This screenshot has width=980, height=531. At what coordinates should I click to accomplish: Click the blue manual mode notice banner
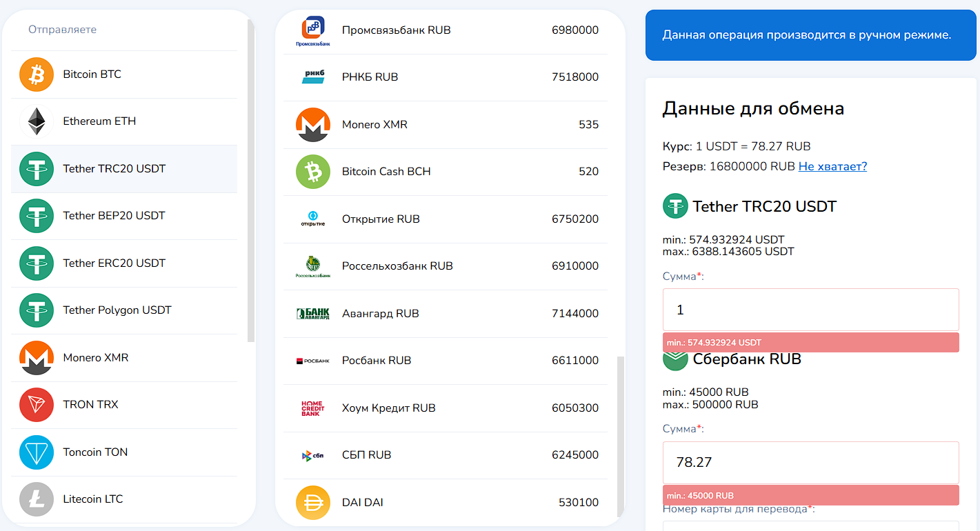[x=811, y=34]
